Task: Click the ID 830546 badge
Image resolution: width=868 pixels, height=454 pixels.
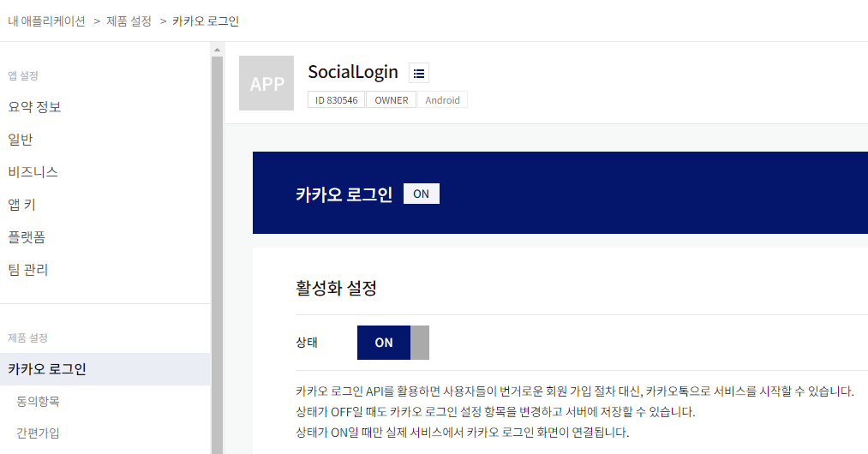Action: tap(336, 100)
